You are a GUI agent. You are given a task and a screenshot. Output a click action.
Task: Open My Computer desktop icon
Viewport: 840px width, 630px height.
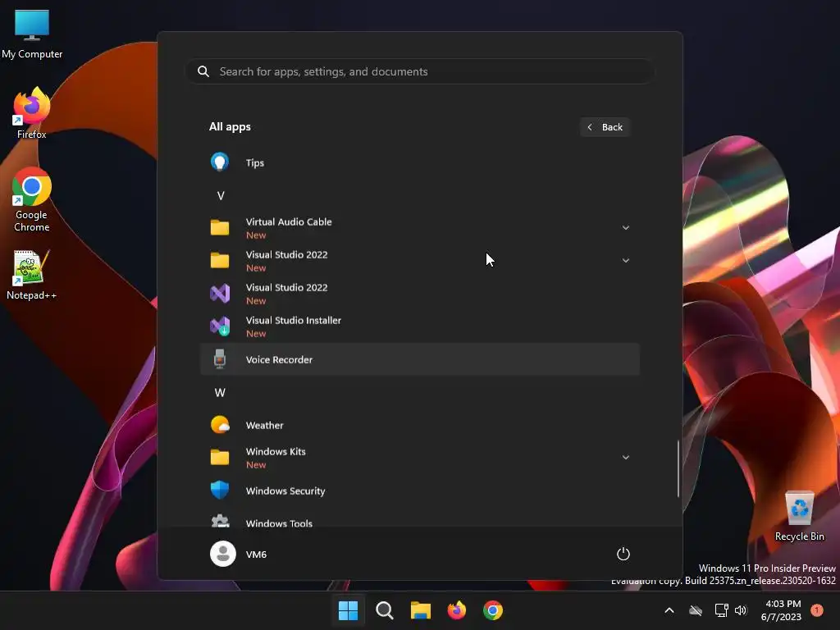point(32,34)
